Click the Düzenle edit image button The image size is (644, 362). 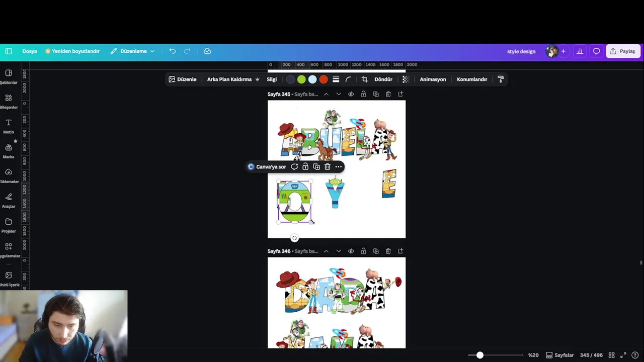tap(183, 79)
